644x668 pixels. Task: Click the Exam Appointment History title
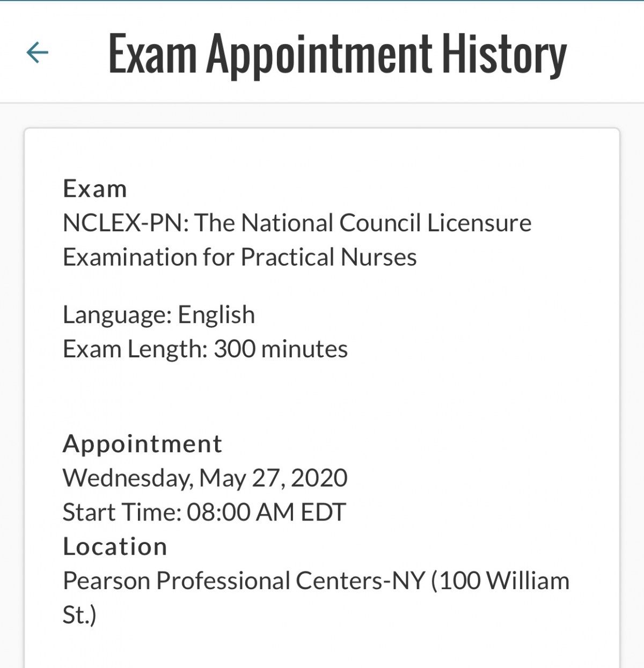point(338,54)
